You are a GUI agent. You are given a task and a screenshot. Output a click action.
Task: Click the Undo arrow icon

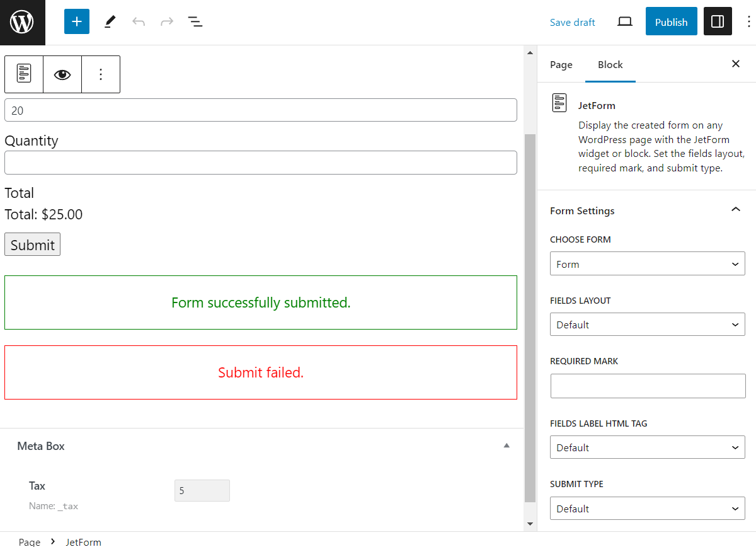[139, 21]
